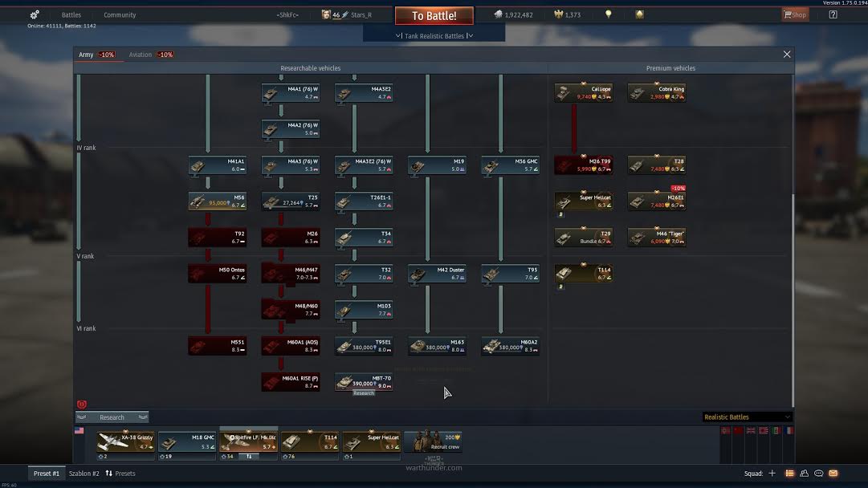
Task: Select the M4A3 (76) W tank card
Action: [290, 165]
